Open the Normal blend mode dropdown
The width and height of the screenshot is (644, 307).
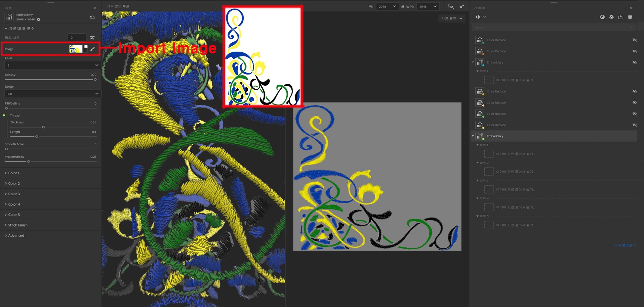point(553,27)
